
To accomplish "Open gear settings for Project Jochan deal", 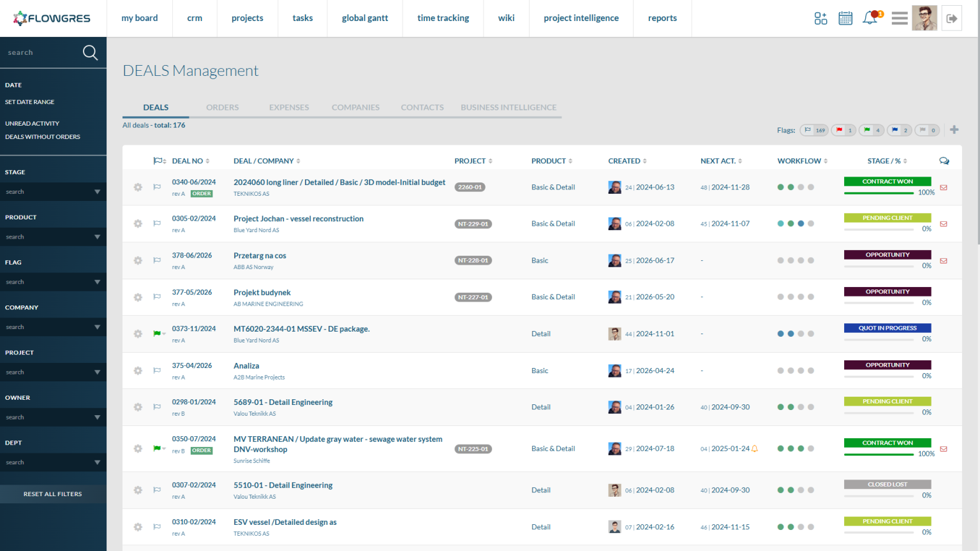I will tap(138, 224).
